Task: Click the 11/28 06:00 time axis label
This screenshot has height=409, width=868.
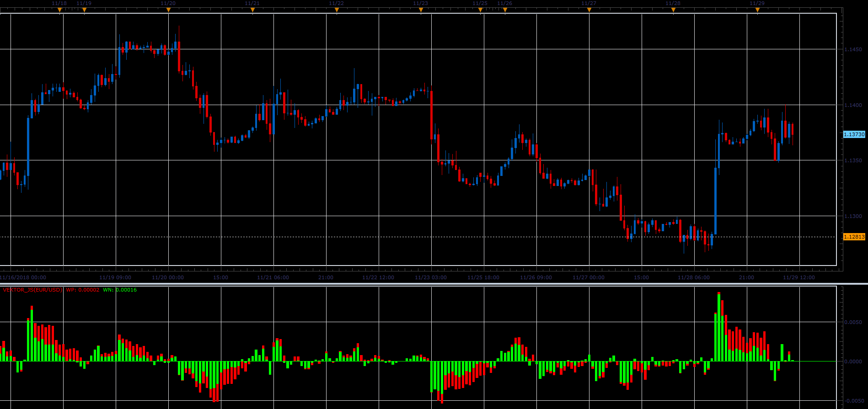Action: [694, 277]
